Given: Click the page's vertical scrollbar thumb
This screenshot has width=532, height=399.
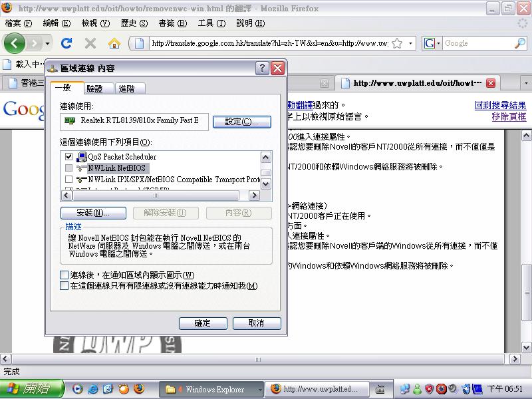Looking at the screenshot, I should coord(526,292).
